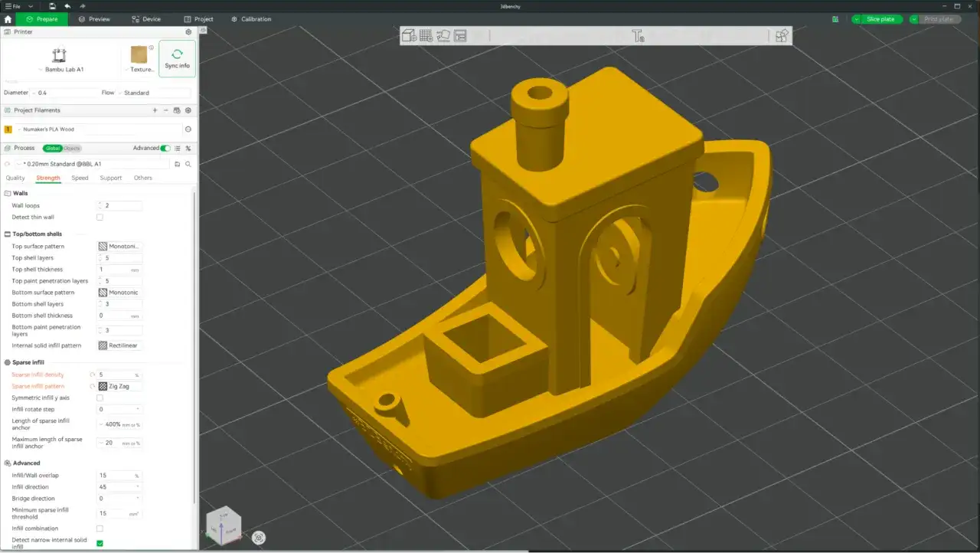Viewport: 980px width, 553px height.
Task: Select the Text shape tool
Action: click(638, 35)
